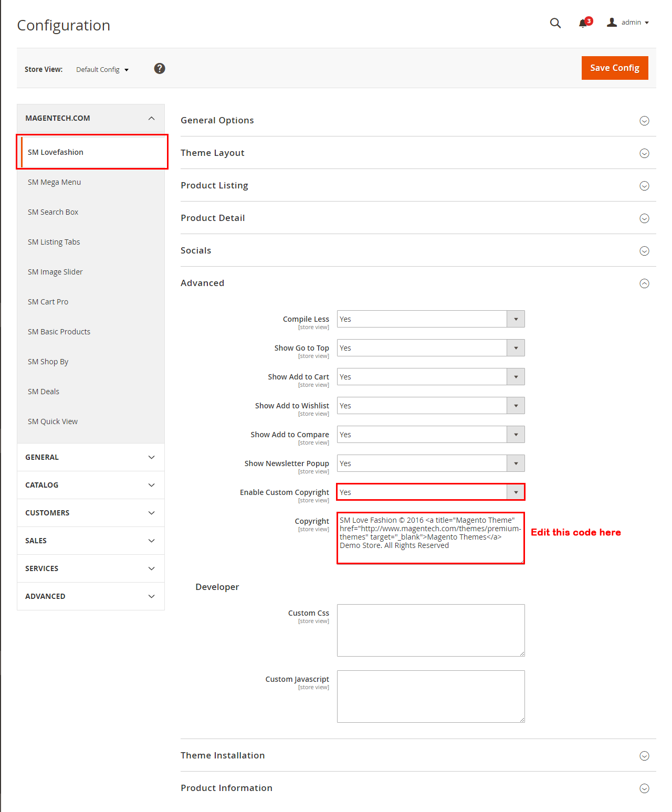
Task: Open the Show Add to Cart dropdown
Action: pyautogui.click(x=431, y=377)
